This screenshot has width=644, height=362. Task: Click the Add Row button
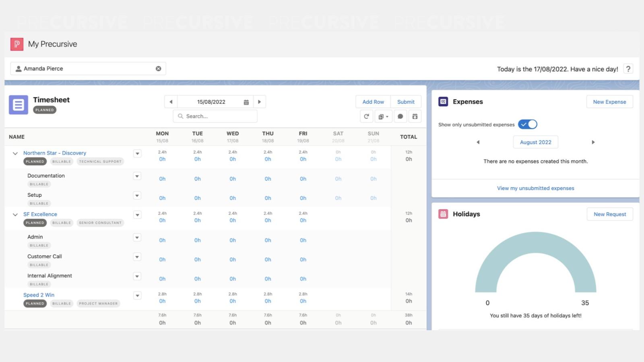[373, 102]
